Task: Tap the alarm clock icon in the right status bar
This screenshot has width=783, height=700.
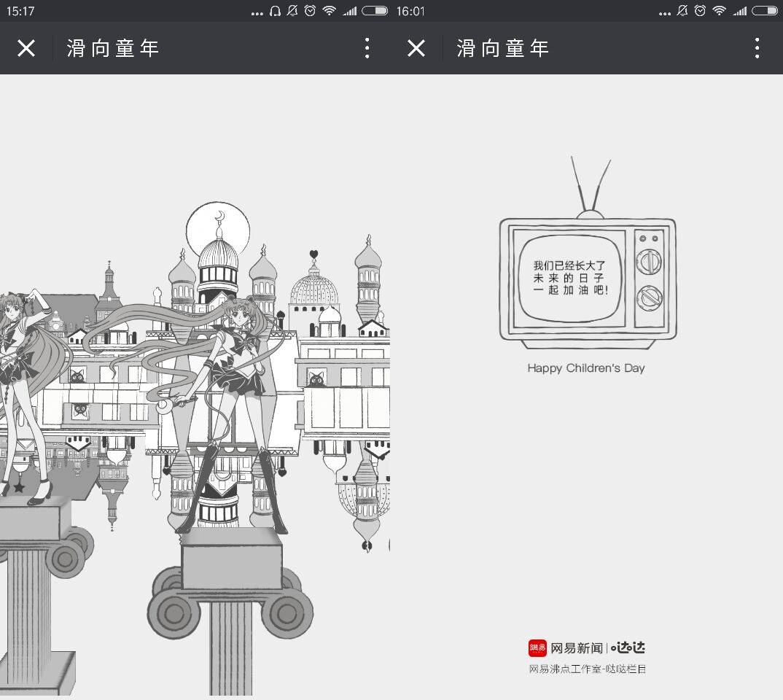Action: coord(700,10)
